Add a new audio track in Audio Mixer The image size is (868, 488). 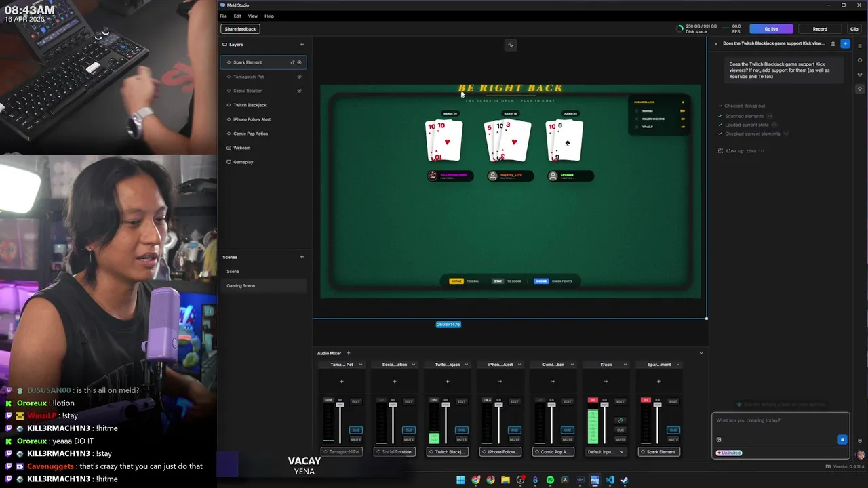click(x=349, y=353)
